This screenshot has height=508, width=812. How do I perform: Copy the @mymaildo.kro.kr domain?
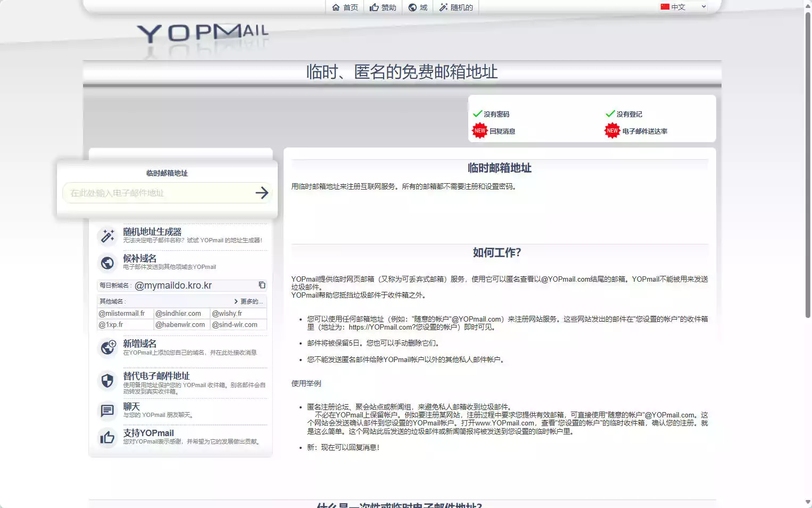point(262,285)
